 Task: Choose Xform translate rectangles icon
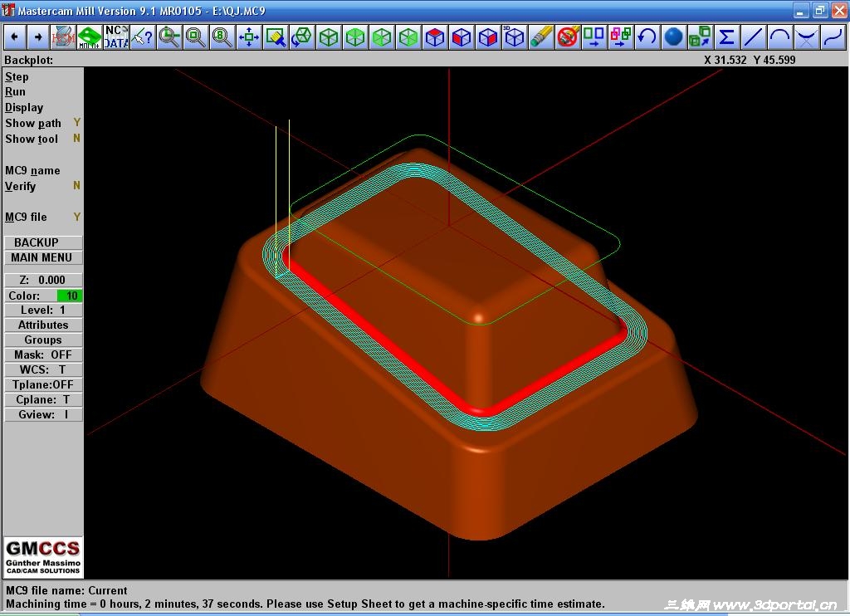(594, 37)
